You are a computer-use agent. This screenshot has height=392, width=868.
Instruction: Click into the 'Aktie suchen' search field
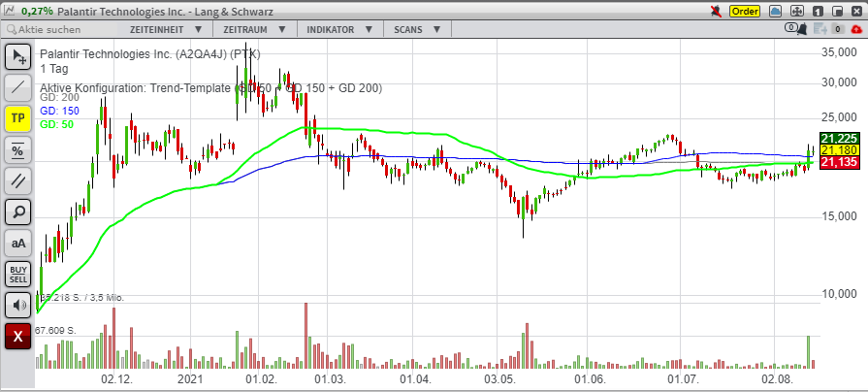tap(61, 29)
